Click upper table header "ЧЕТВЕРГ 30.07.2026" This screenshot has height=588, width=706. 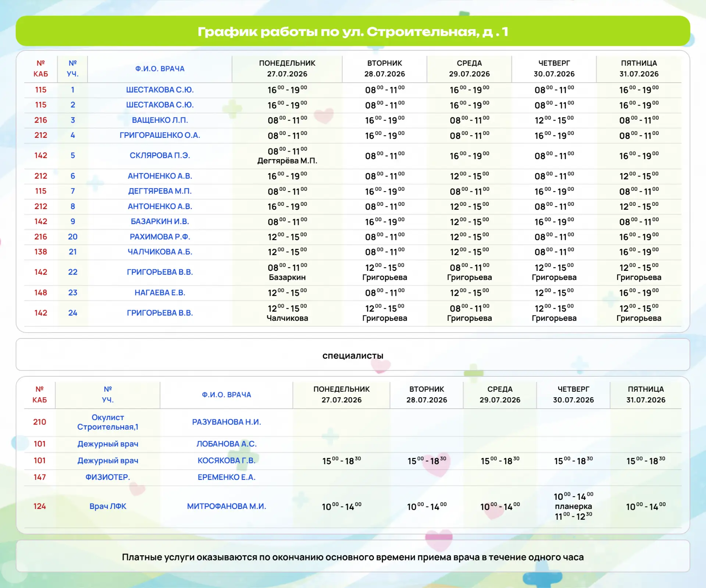[554, 68]
